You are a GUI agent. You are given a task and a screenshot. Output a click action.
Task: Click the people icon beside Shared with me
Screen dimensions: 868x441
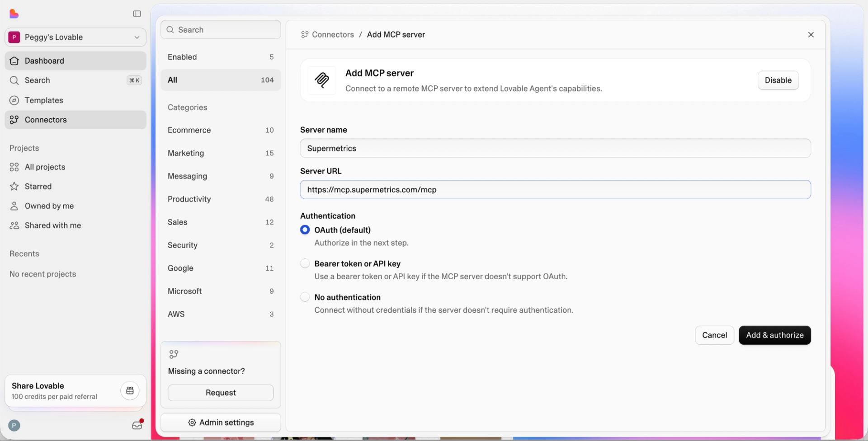pyautogui.click(x=14, y=225)
